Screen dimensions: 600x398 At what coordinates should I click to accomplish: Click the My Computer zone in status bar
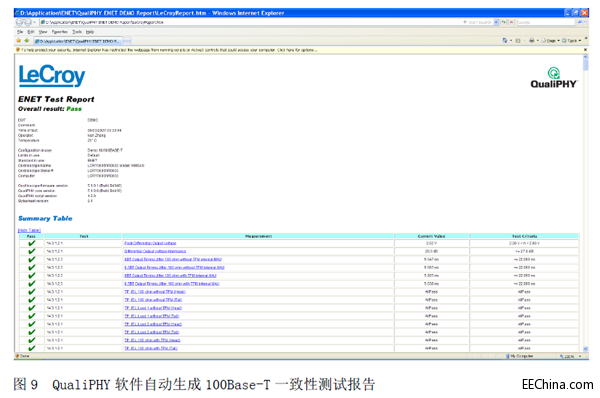tap(519, 356)
